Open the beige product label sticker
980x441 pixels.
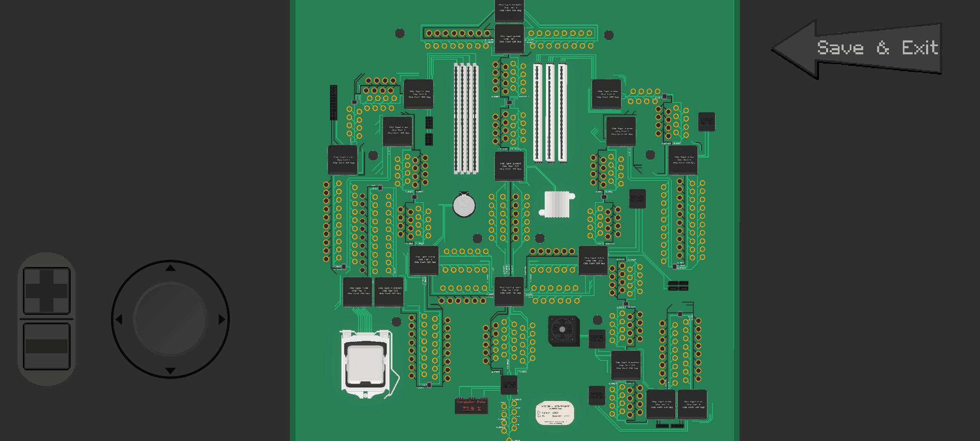[x=555, y=412]
